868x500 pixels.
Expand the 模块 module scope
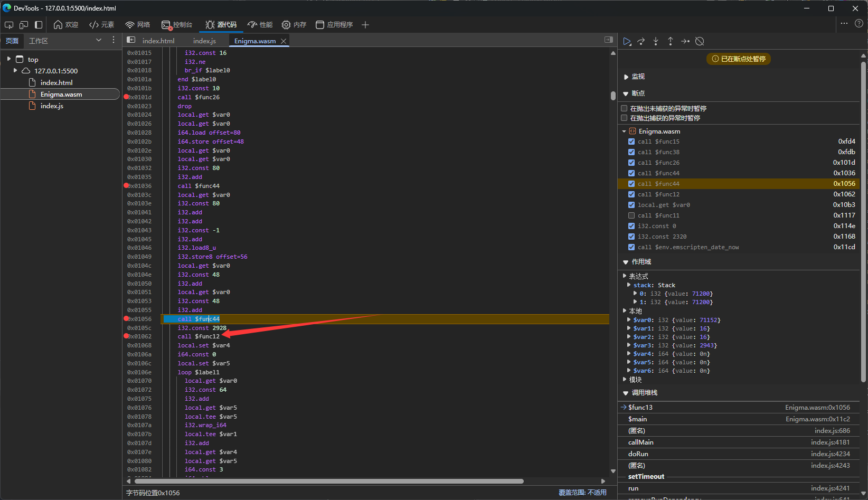click(625, 380)
